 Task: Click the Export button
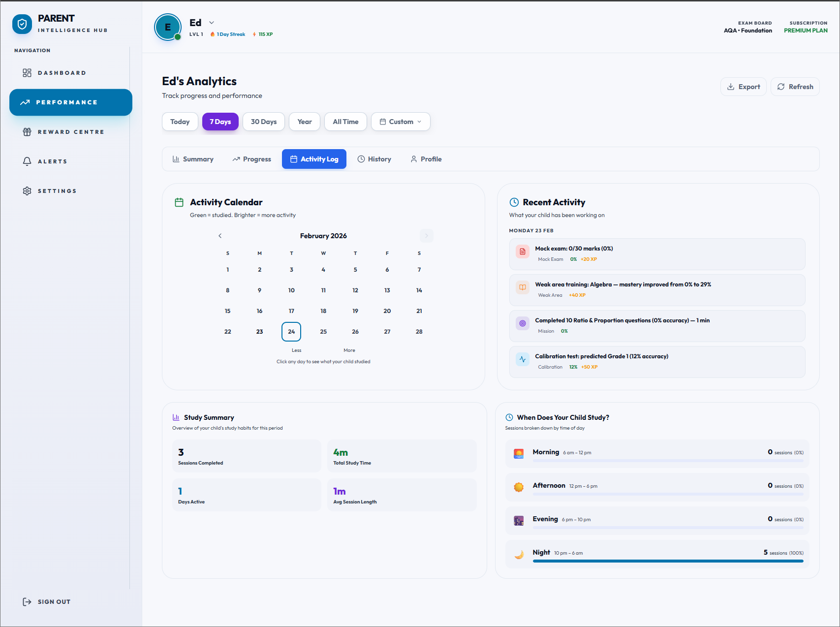743,87
